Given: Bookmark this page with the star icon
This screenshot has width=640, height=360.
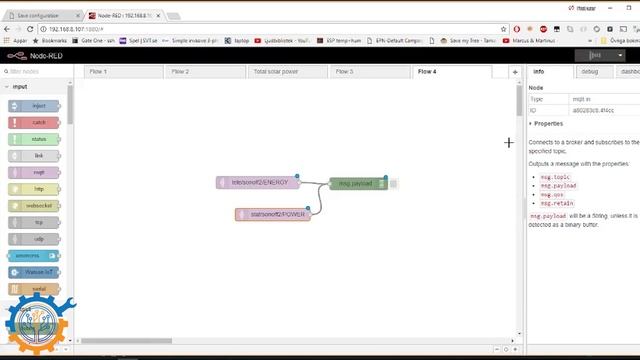Looking at the screenshot, I should point(503,29).
